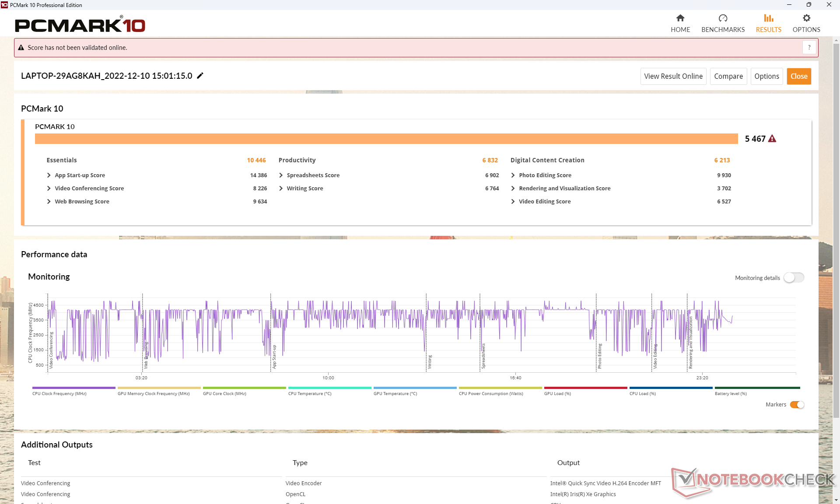Viewport: 840px width, 504px height.
Task: Click the warning triangle beside score 5 467
Action: coord(772,139)
